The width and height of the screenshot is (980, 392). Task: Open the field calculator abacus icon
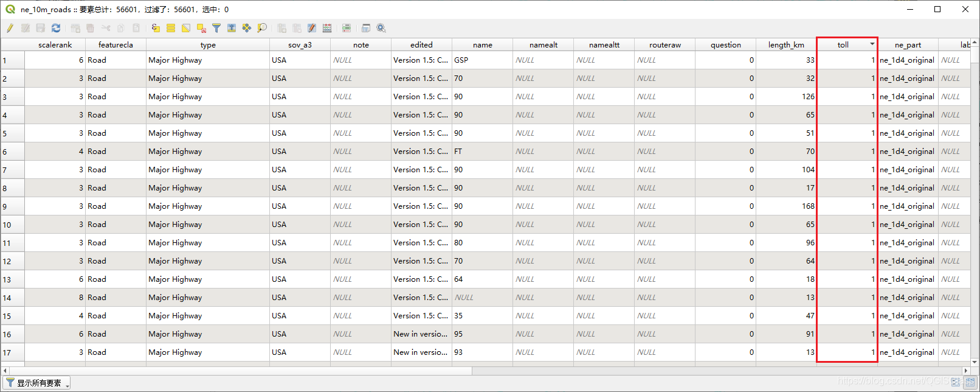pos(327,28)
